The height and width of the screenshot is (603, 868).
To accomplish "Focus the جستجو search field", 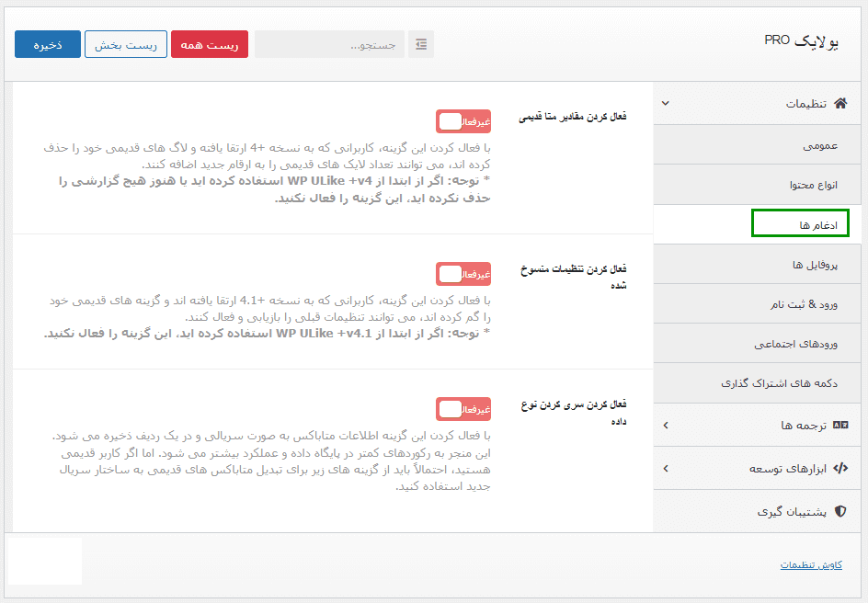I will click(330, 44).
